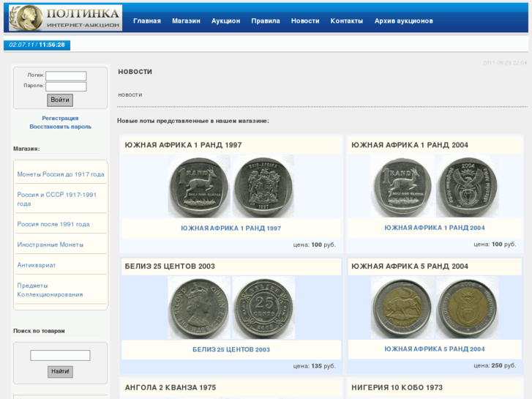Open the springbok side image of 1 Rand 2004
The image size is (532, 399).
pyautogui.click(x=402, y=186)
